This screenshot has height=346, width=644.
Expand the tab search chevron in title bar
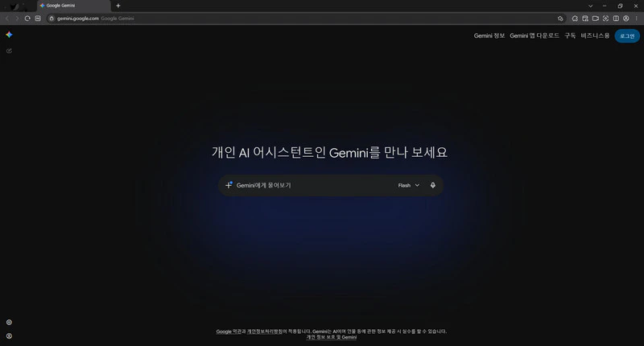590,6
